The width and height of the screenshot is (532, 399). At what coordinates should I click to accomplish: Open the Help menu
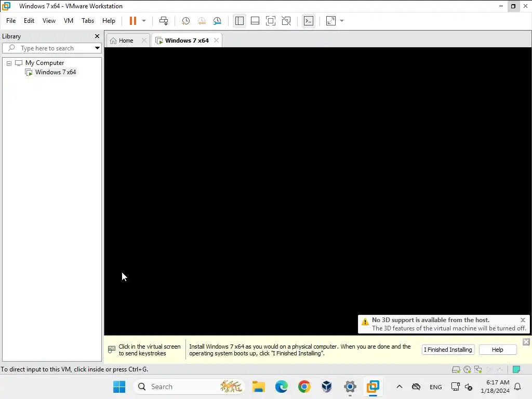[x=109, y=21]
